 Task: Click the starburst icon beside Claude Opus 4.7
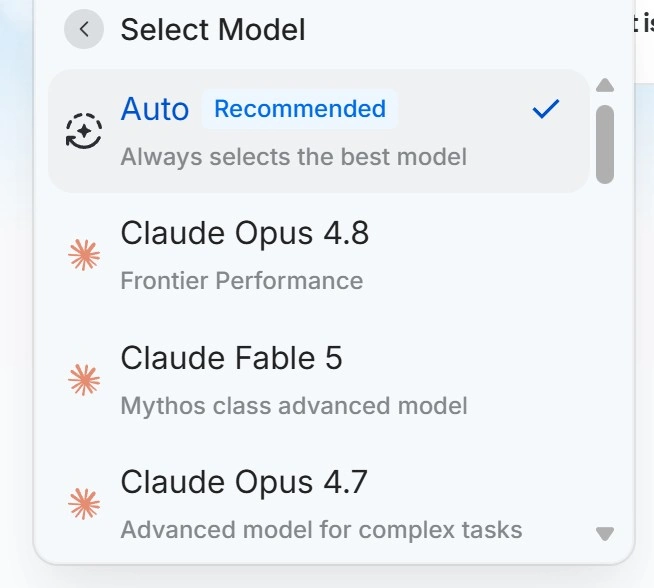(x=84, y=504)
